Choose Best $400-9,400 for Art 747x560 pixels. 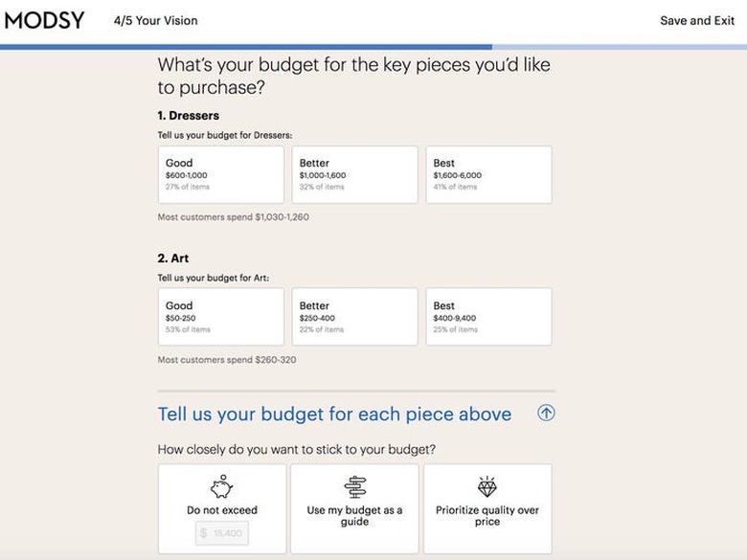coord(488,317)
